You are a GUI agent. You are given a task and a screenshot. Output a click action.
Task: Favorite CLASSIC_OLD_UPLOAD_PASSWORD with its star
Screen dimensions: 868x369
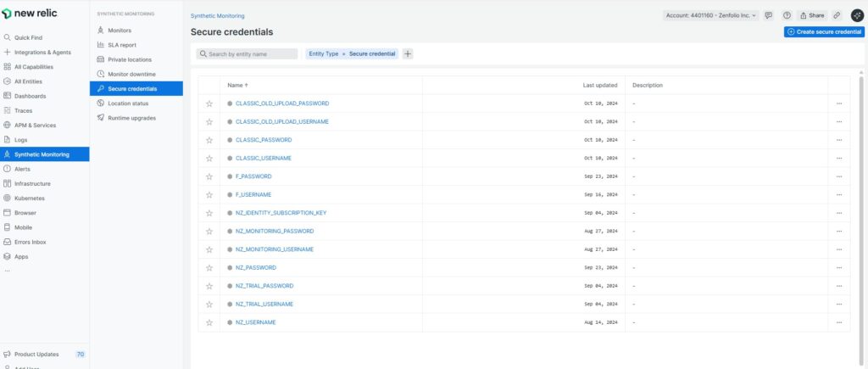tap(209, 103)
